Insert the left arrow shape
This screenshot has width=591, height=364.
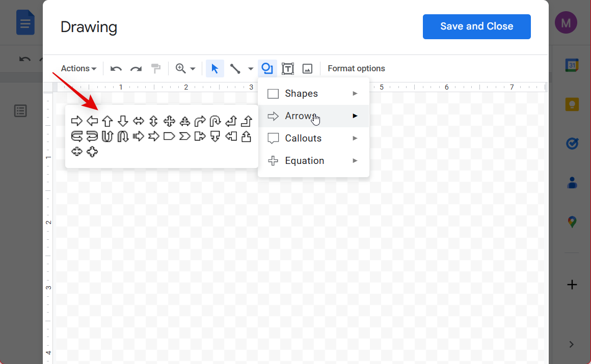point(92,121)
